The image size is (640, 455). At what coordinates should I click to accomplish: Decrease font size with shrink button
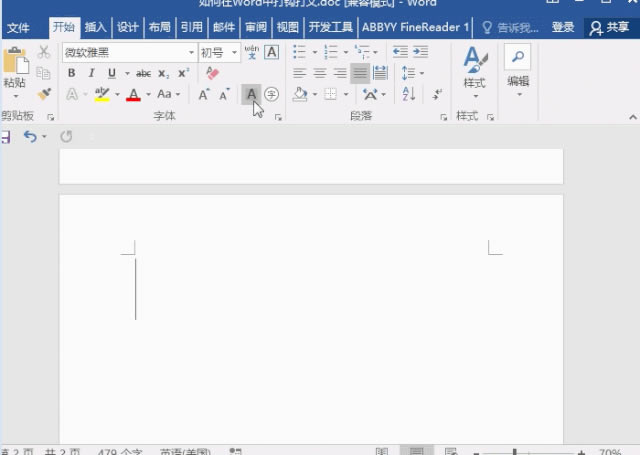pos(224,95)
